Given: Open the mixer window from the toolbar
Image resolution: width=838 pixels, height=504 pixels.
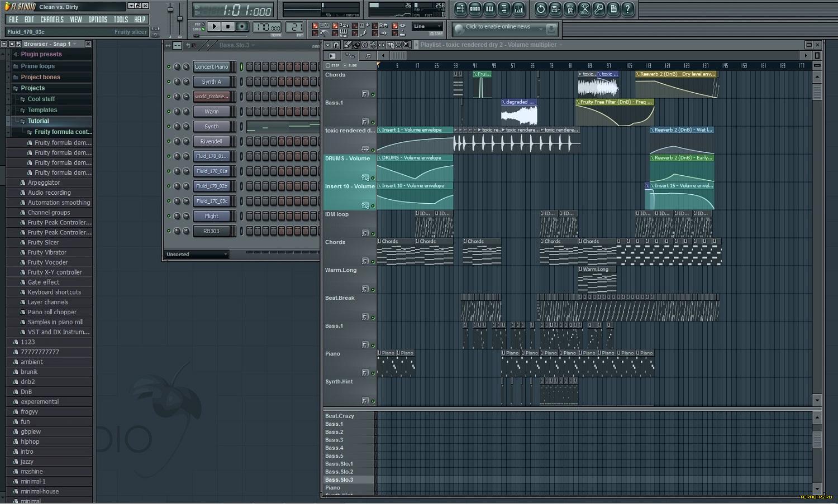Looking at the screenshot, I should pyautogui.click(x=518, y=9).
